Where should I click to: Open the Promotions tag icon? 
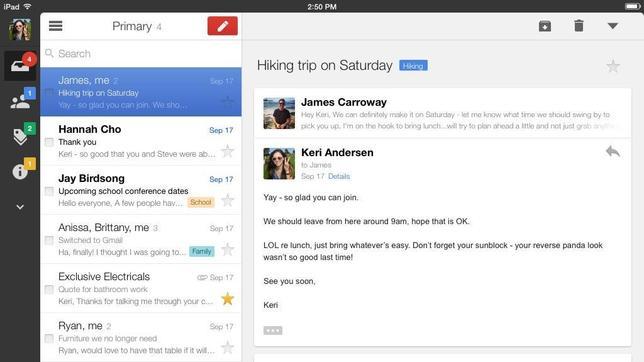20,137
